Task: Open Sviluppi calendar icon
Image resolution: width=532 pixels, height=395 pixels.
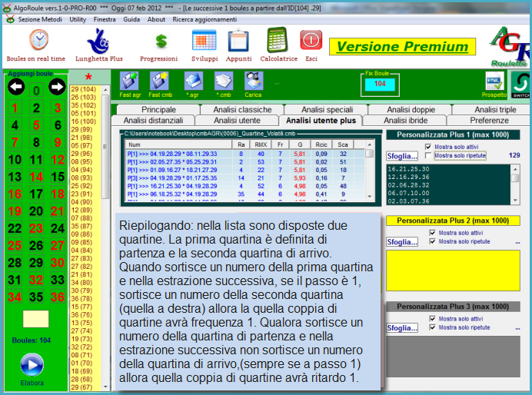Action: pos(204,41)
